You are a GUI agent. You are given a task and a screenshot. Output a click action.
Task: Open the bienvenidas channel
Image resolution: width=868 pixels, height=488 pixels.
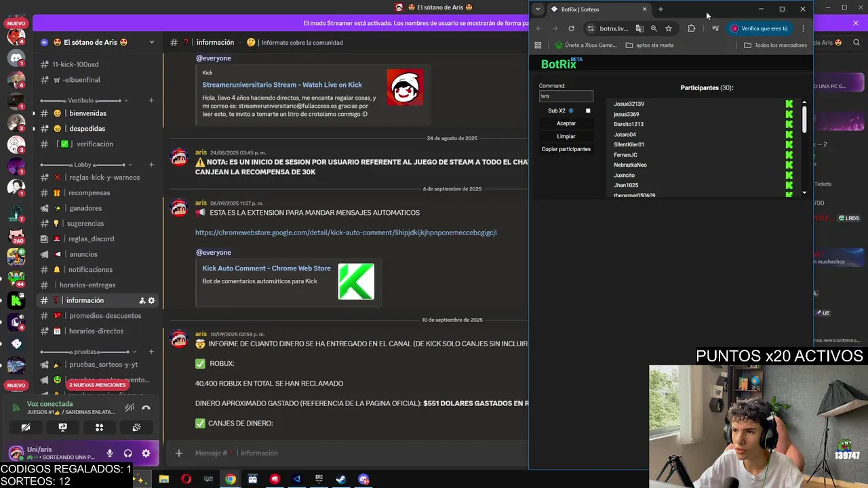click(97, 113)
